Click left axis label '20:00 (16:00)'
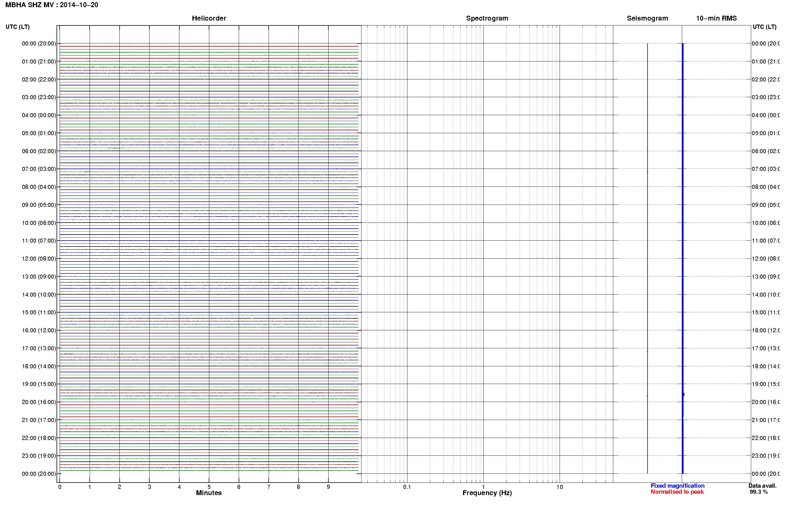The image size is (812, 508). pos(39,402)
